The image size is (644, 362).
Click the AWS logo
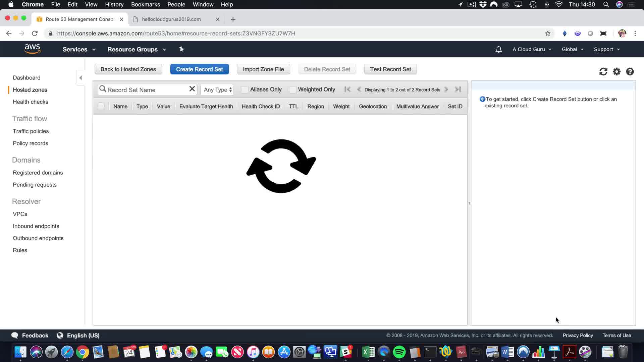click(x=33, y=49)
